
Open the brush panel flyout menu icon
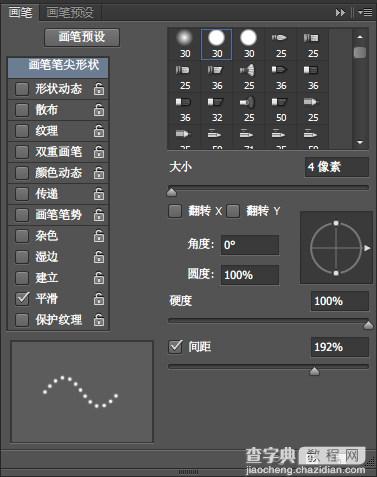tap(365, 13)
